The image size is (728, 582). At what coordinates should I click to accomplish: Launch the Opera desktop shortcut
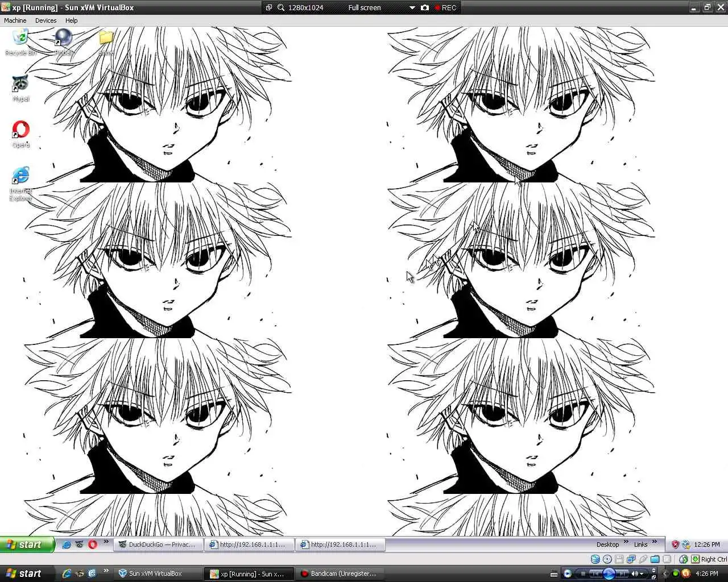20,134
